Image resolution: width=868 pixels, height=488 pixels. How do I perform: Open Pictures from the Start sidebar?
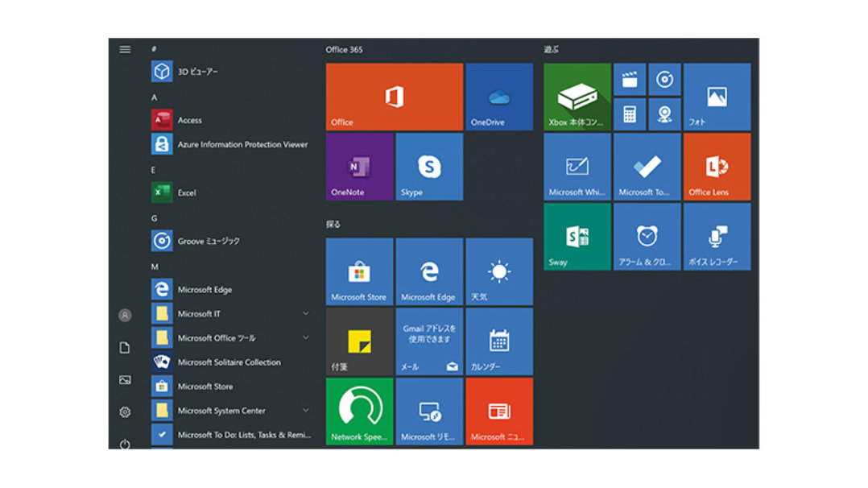(x=125, y=380)
